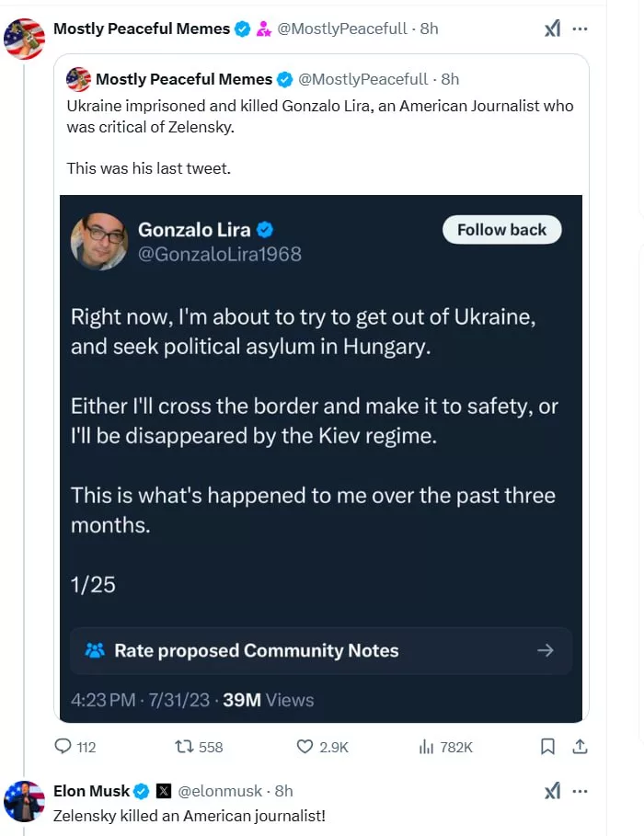This screenshot has height=836, width=644.
Task: Click Elon Musk's verified checkmark
Action: point(141,790)
